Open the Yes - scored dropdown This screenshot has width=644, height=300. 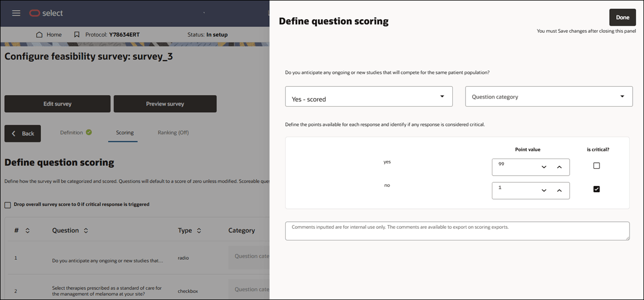(x=369, y=96)
